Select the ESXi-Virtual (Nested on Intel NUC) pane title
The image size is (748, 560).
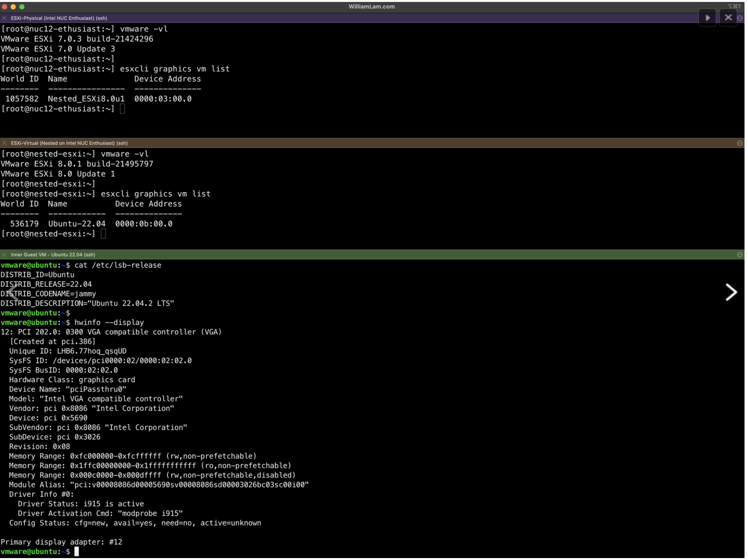(69, 144)
